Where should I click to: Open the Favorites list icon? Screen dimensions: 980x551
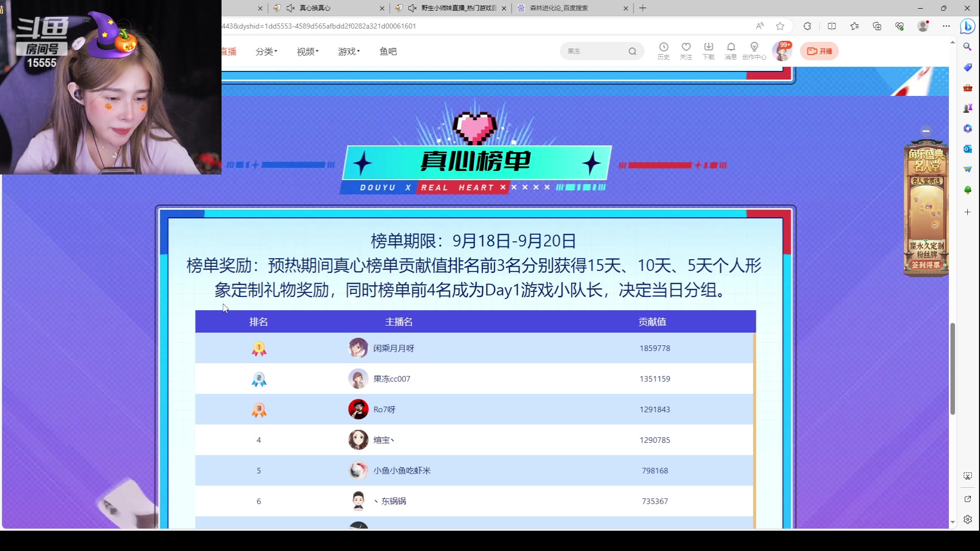coord(854,26)
